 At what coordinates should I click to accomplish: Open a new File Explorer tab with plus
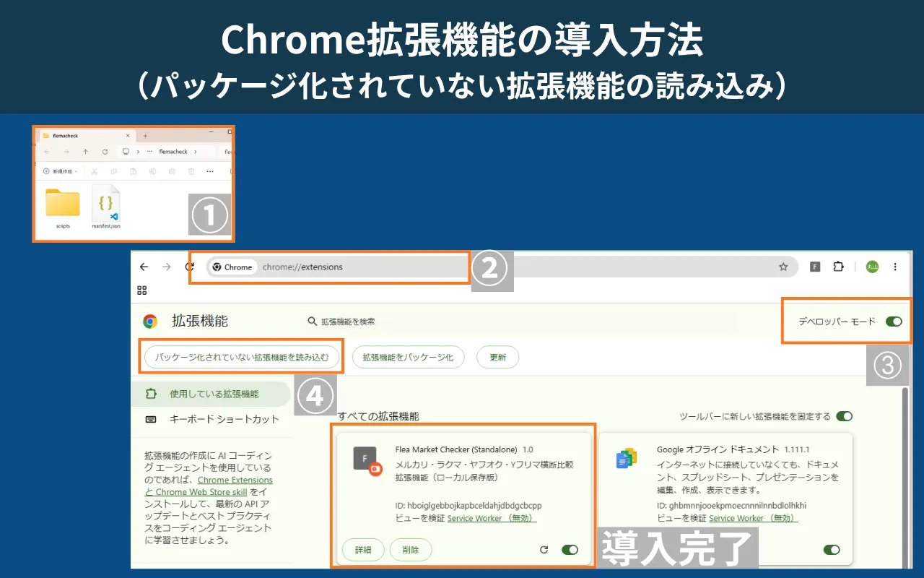tap(145, 135)
